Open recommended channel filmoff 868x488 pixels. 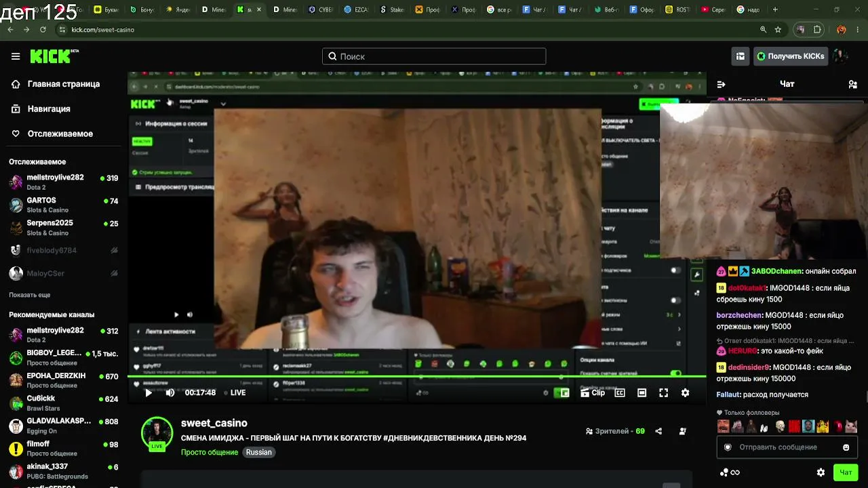(63, 448)
